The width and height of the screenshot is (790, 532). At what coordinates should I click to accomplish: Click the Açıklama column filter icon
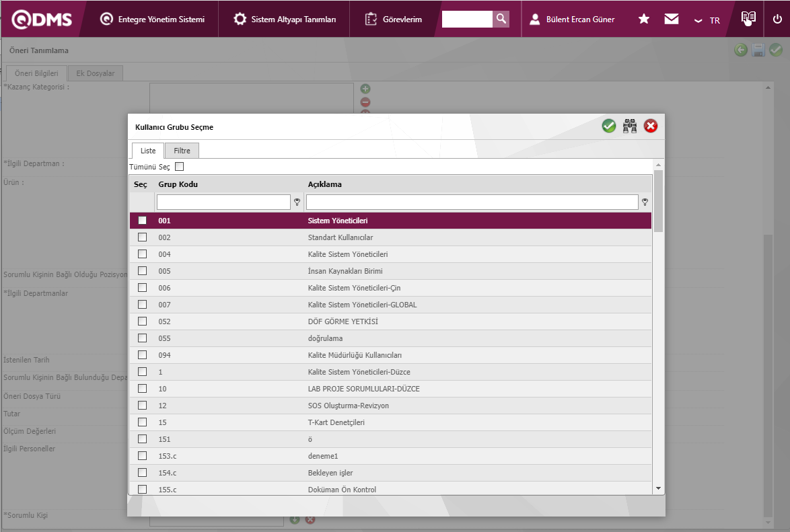point(645,202)
